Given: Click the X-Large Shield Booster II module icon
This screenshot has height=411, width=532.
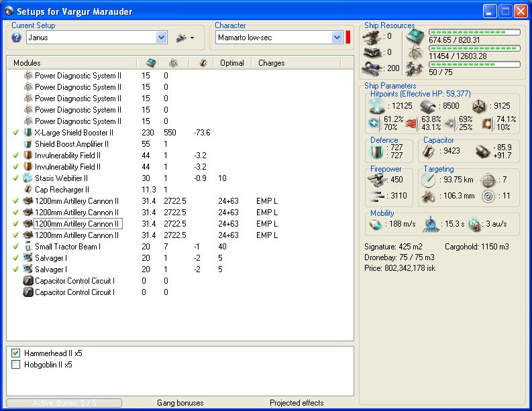Looking at the screenshot, I should (x=28, y=133).
